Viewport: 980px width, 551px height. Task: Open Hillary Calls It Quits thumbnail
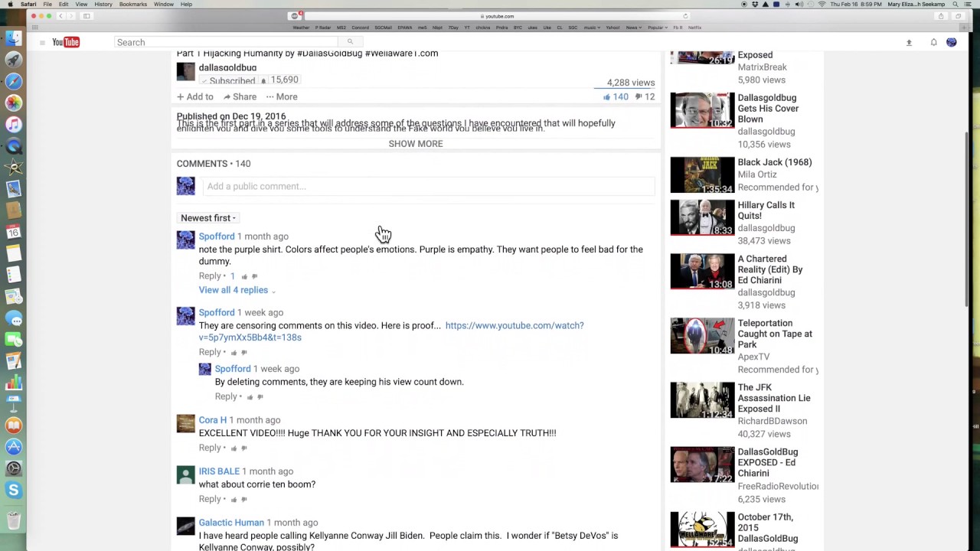click(702, 217)
